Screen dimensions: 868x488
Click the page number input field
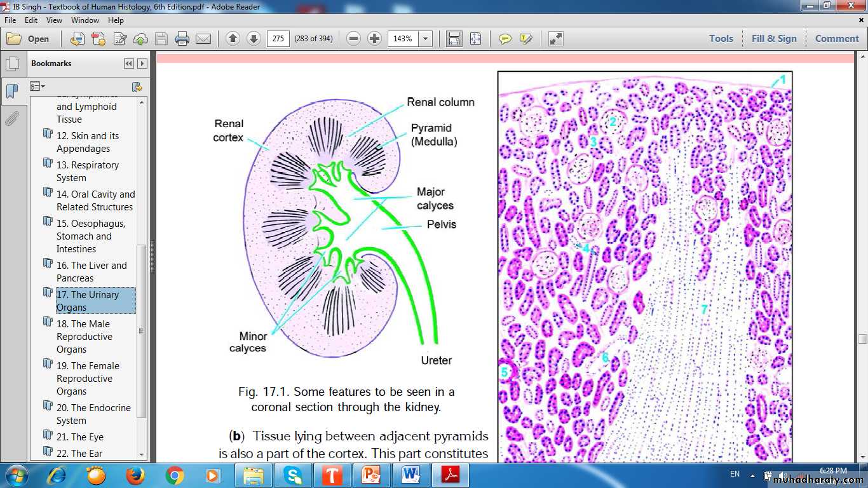tap(278, 39)
